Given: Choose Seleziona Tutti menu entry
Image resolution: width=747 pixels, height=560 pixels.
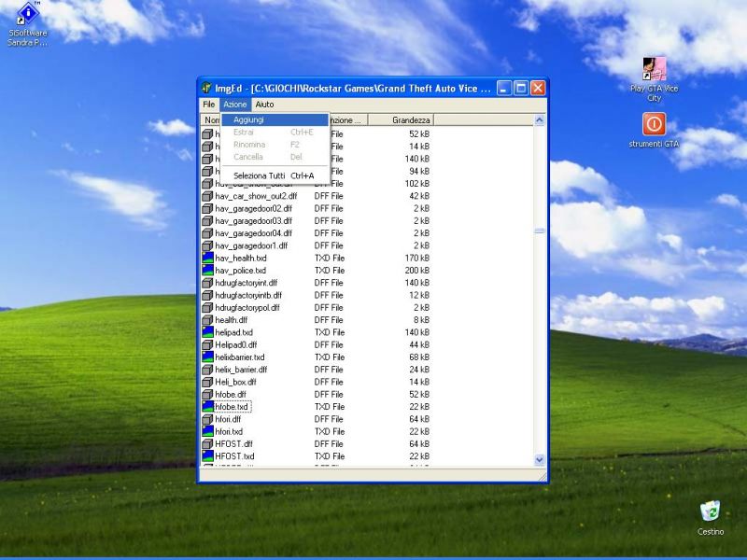Looking at the screenshot, I should (x=259, y=175).
